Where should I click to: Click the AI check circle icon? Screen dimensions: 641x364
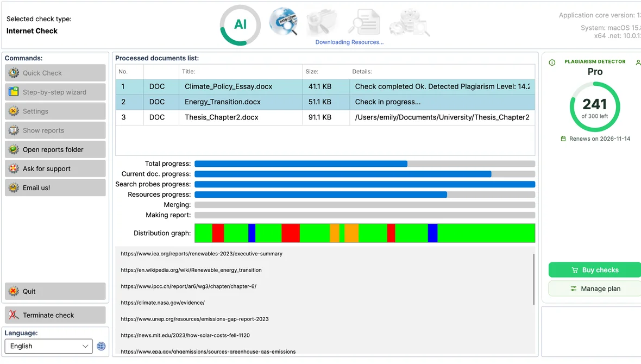240,25
